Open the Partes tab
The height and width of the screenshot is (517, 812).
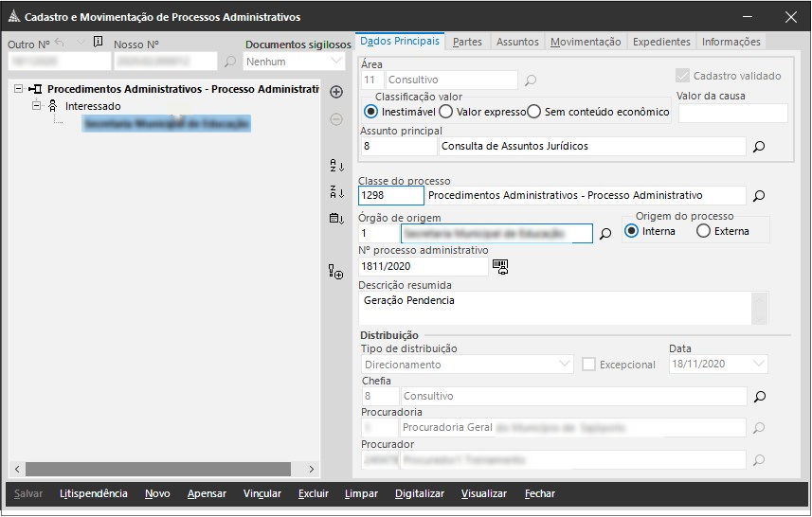point(467,42)
